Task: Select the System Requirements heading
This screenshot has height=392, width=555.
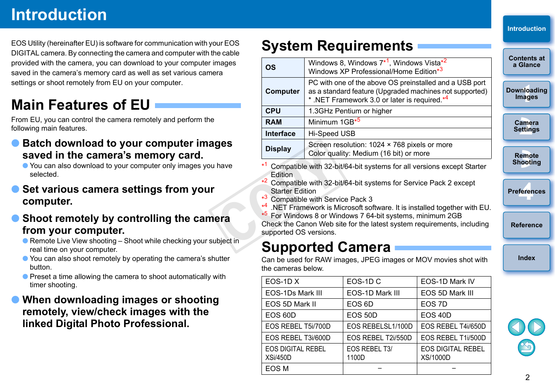Action: pyautogui.click(x=337, y=46)
